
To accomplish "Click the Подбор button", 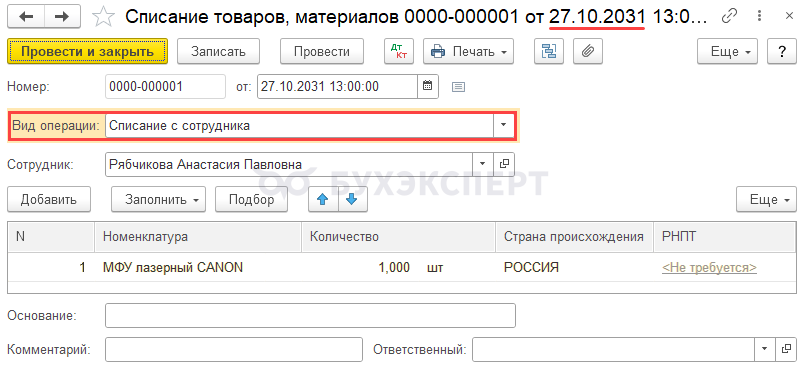I will [252, 199].
